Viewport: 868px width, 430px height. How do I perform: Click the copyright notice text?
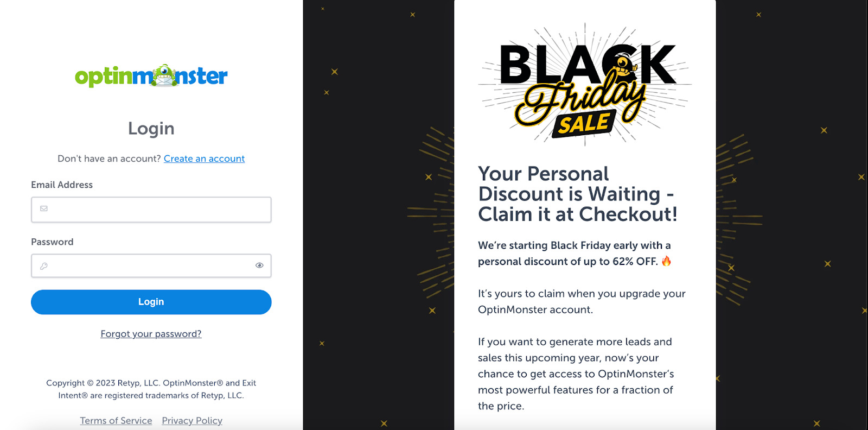151,389
